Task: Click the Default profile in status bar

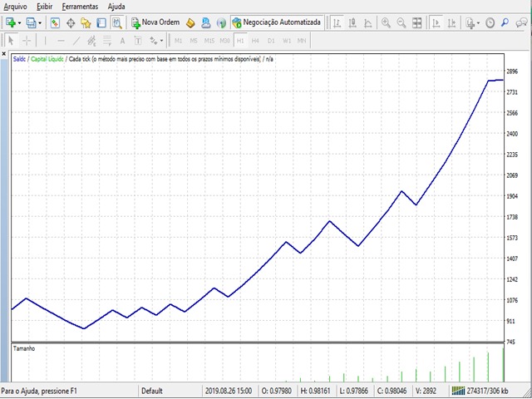Action: pos(151,392)
